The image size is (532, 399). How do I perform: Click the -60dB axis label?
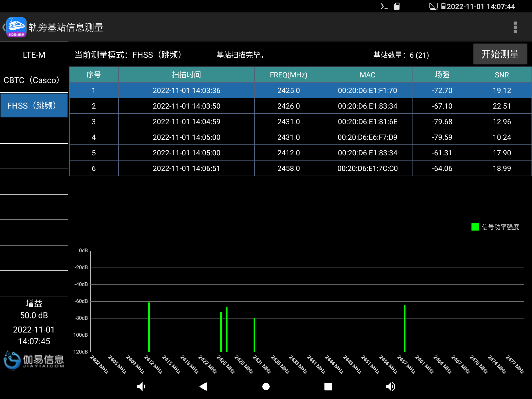[81, 301]
